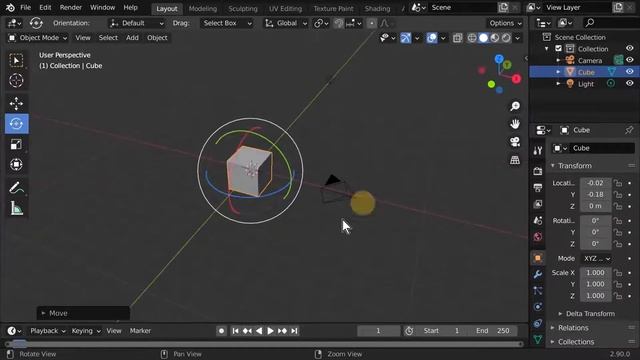Image resolution: width=640 pixels, height=360 pixels.
Task: Expand the Move operator panel
Action: click(x=83, y=313)
